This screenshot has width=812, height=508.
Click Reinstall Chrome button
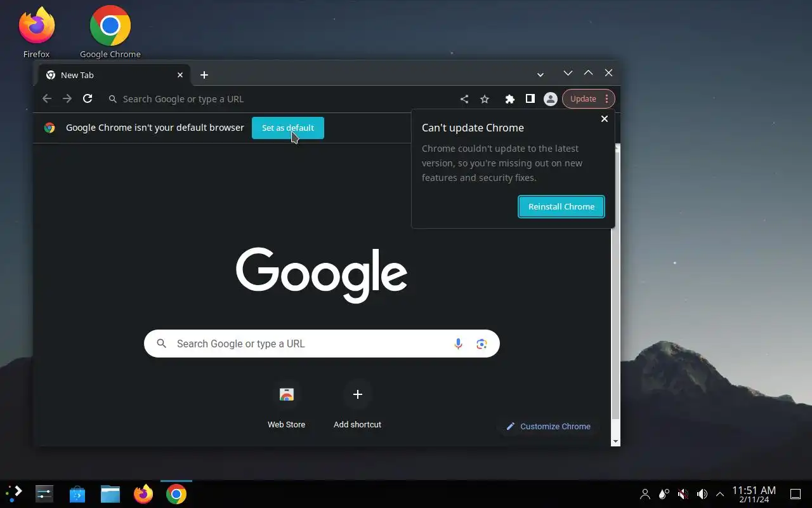pos(561,206)
